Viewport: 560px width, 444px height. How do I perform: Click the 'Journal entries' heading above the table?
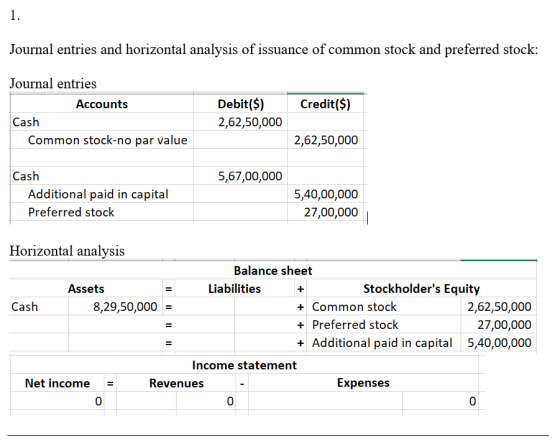[x=53, y=84]
